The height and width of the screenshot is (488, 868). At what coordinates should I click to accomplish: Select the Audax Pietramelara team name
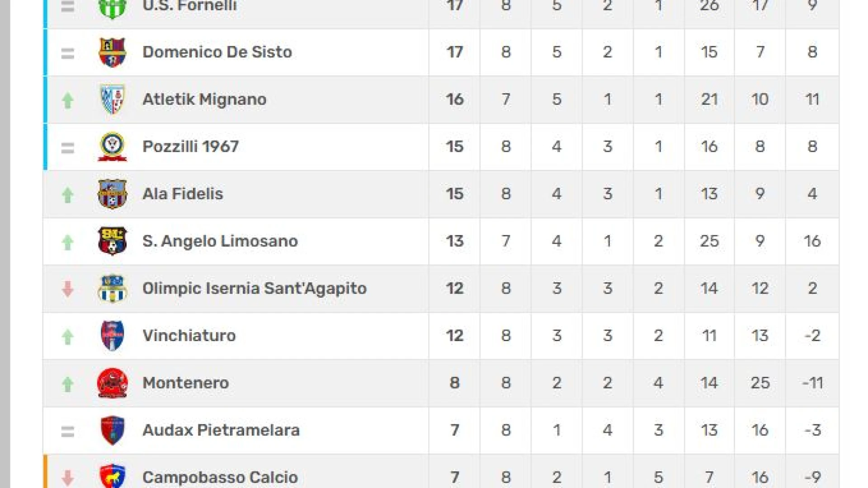tap(221, 430)
